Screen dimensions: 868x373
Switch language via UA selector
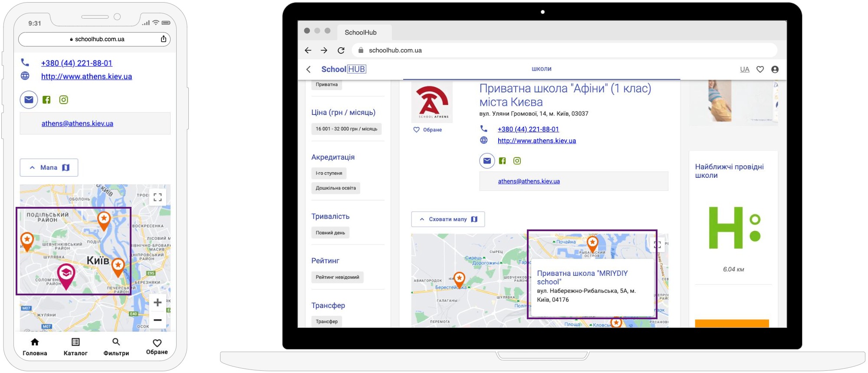click(x=744, y=69)
